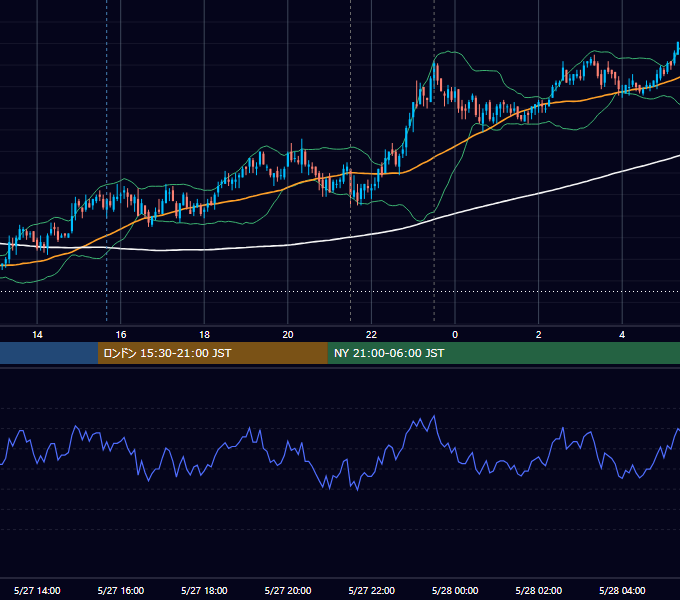
Task: Click the 5/27 18:00 date label
Action: tap(204, 590)
